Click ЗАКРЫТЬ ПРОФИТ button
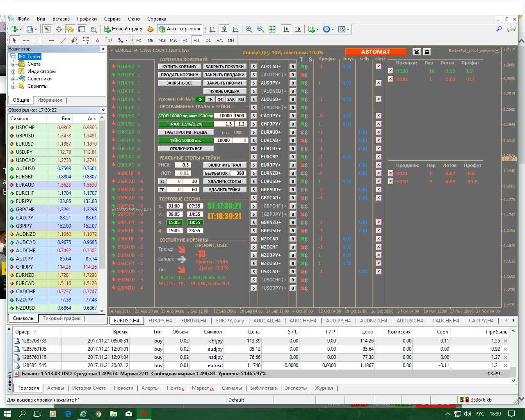This screenshot has width=525, height=420. 225,83
